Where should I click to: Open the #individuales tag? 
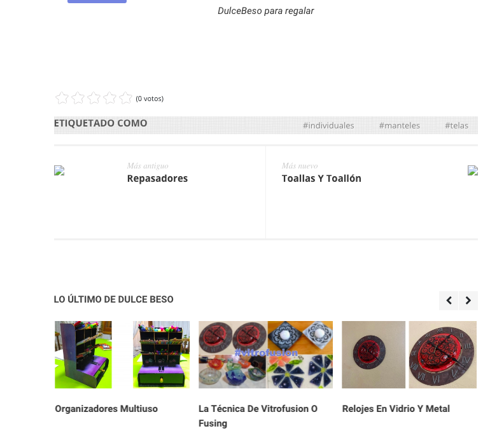pos(328,126)
